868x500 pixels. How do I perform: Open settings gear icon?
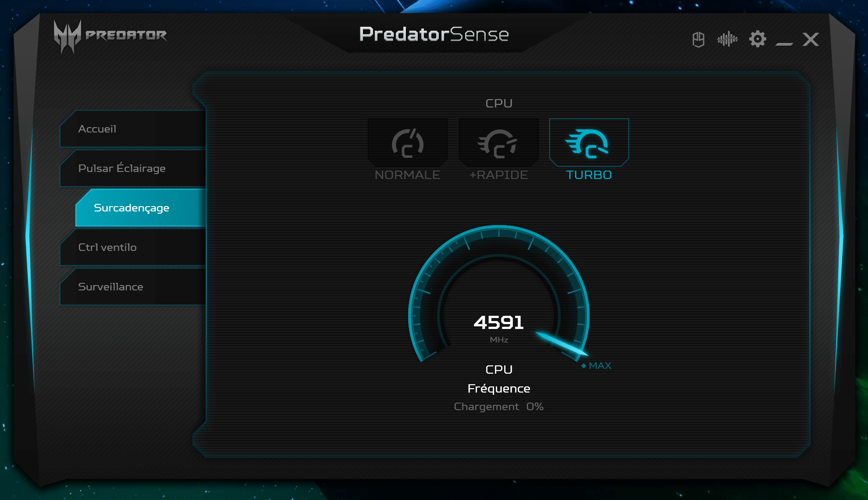[x=758, y=39]
